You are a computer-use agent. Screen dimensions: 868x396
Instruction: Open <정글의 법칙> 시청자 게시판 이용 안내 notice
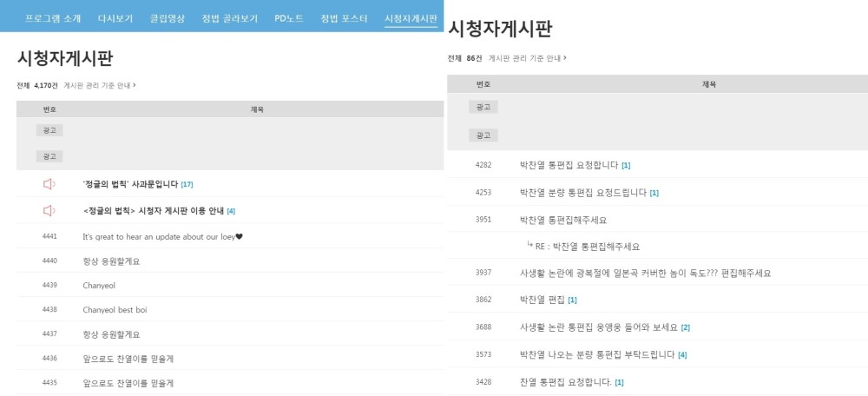tap(154, 210)
